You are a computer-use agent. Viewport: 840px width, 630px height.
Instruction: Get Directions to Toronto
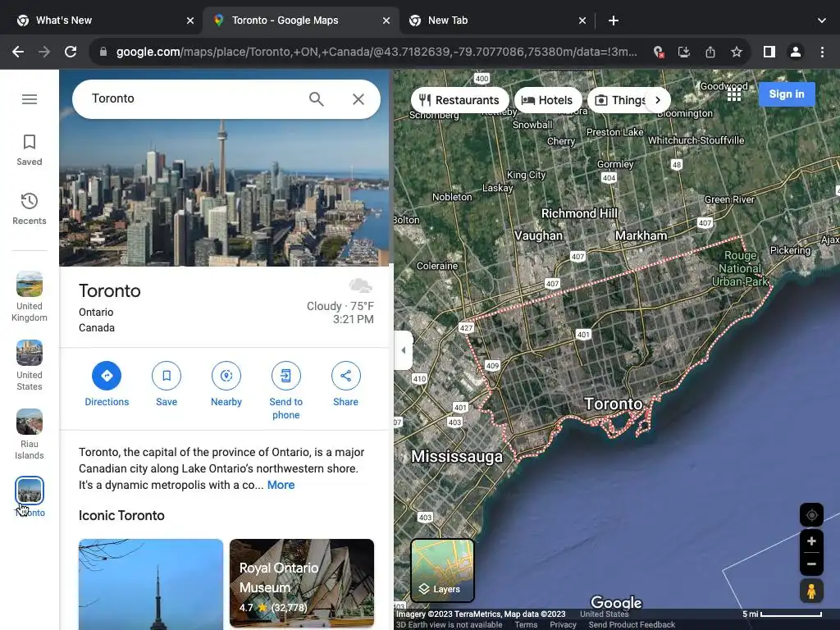click(x=107, y=384)
